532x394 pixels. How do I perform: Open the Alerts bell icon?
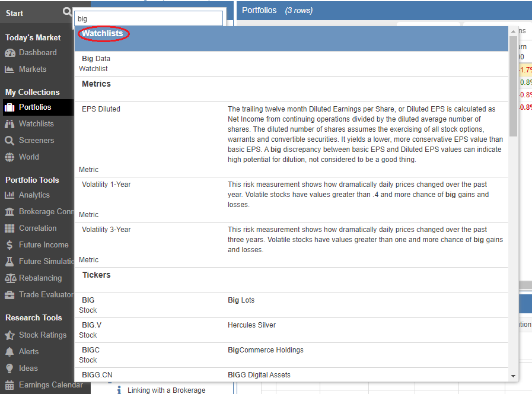[9, 352]
